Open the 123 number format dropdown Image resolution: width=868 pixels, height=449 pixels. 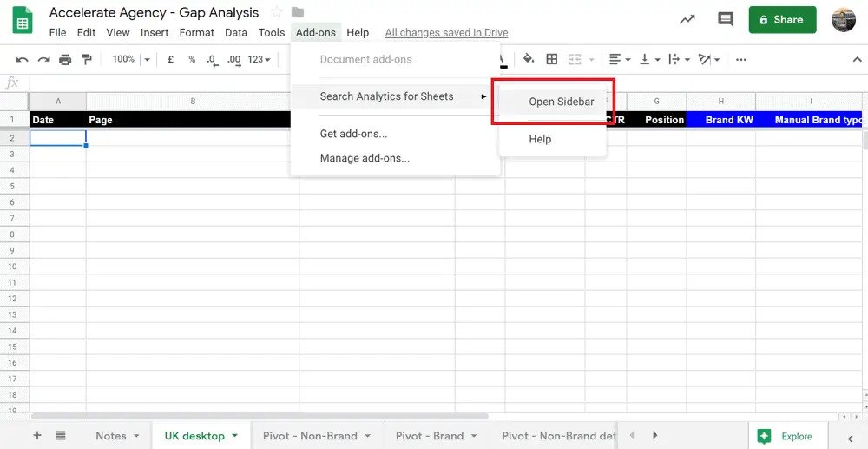pos(259,59)
